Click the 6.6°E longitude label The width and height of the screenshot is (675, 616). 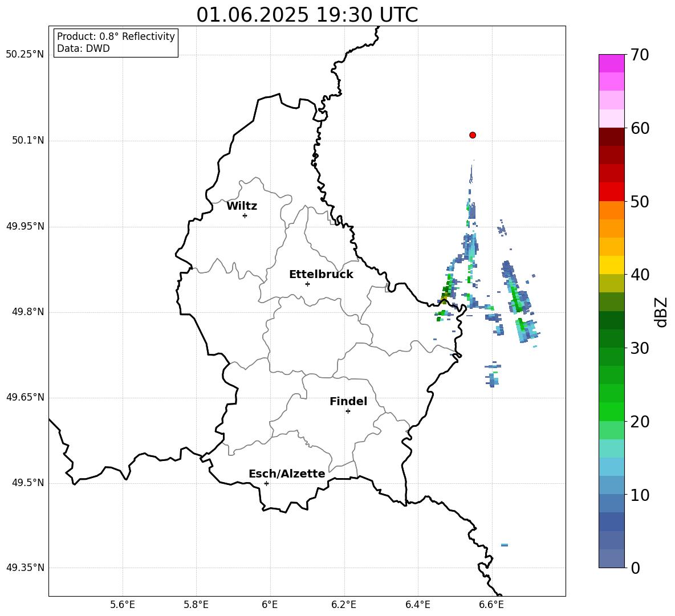tap(491, 605)
